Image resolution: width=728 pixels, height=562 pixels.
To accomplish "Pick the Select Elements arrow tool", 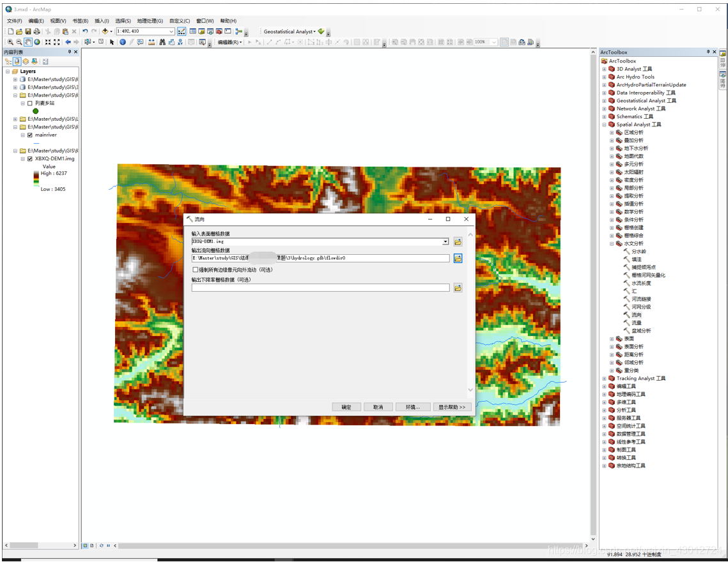I will tap(112, 42).
